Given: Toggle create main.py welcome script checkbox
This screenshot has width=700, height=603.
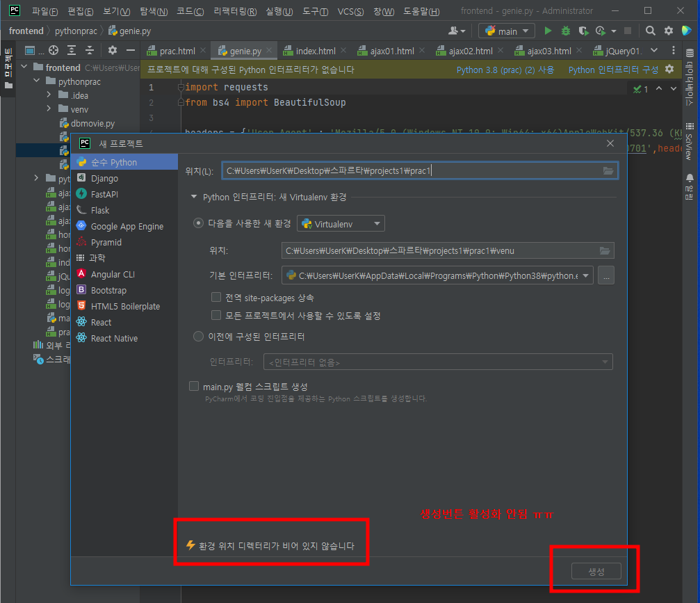Looking at the screenshot, I should click(194, 386).
